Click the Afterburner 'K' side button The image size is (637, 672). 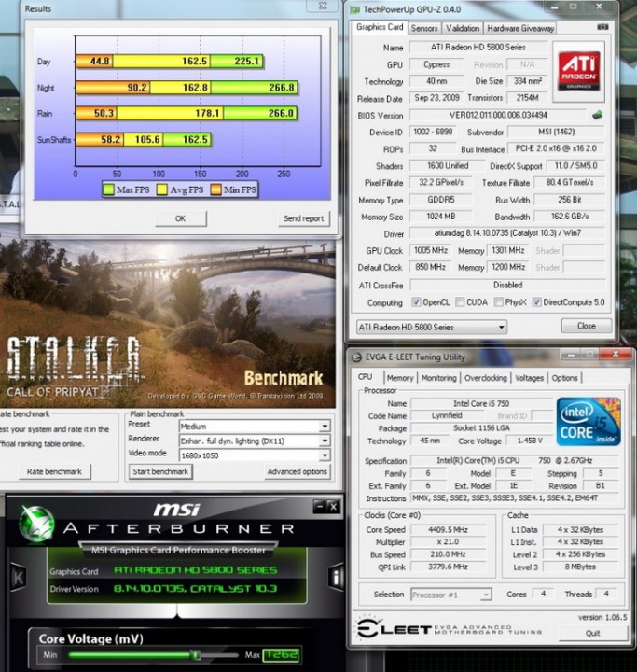17,578
